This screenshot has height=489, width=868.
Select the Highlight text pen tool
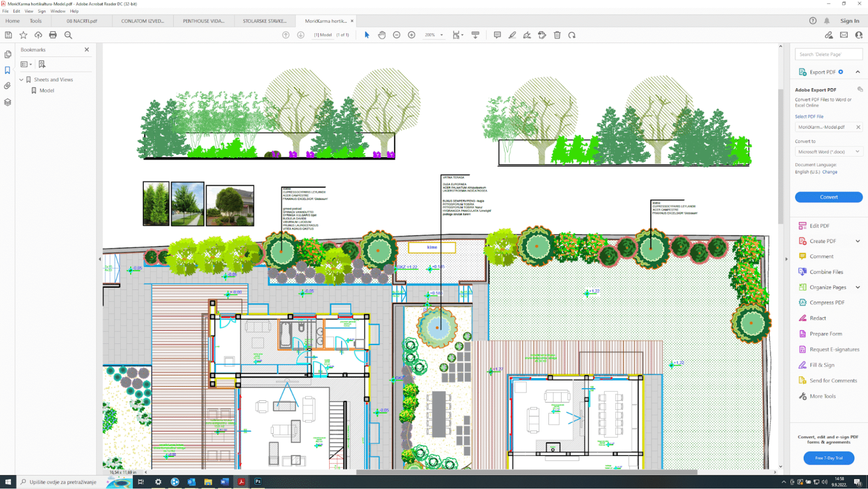pyautogui.click(x=512, y=35)
